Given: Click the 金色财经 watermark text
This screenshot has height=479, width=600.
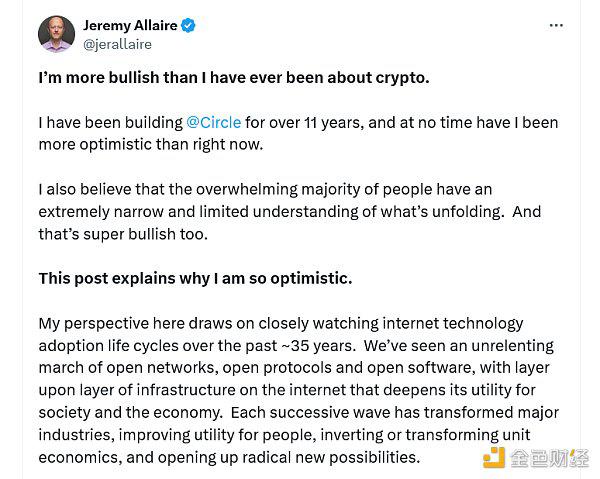Looking at the screenshot, I should (549, 458).
